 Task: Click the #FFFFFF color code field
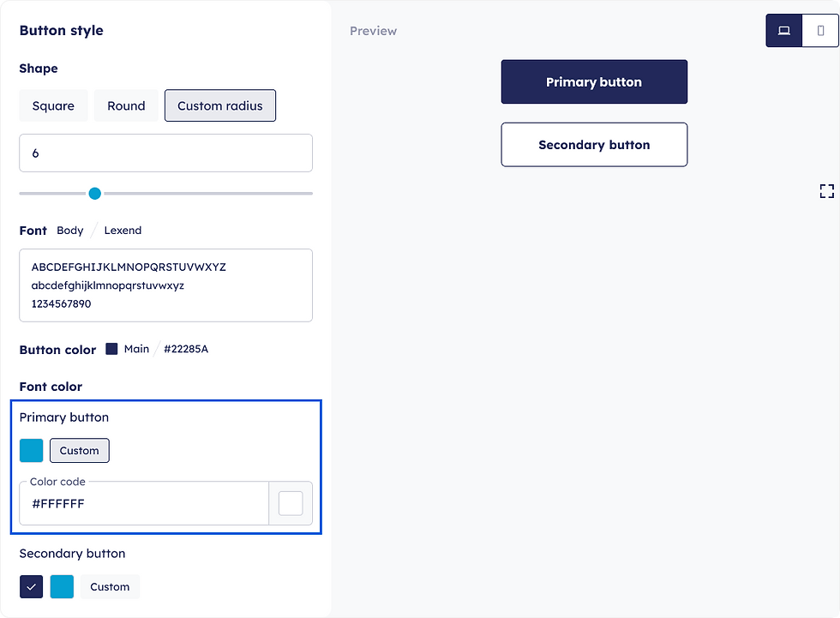point(144,504)
